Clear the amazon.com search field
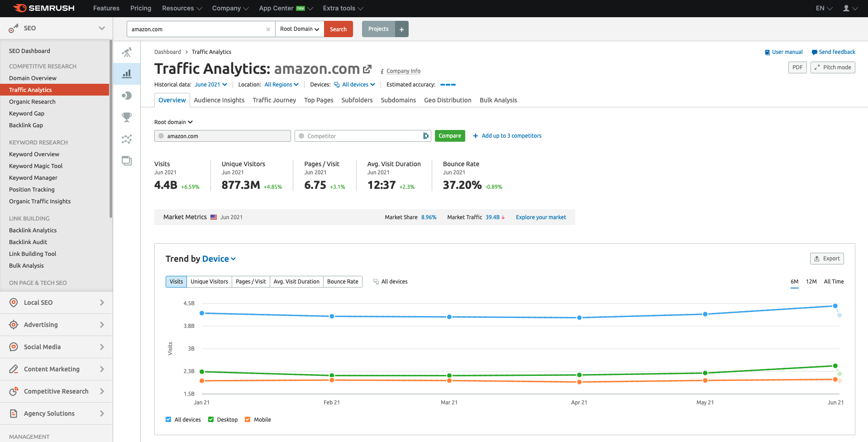Screen dimensions: 868x442 pos(268,29)
